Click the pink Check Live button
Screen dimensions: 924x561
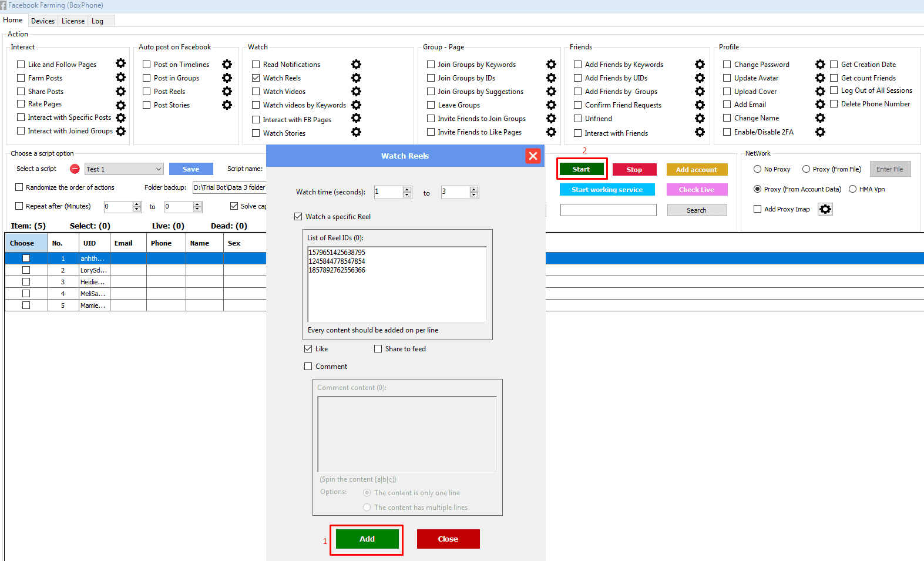(x=697, y=190)
